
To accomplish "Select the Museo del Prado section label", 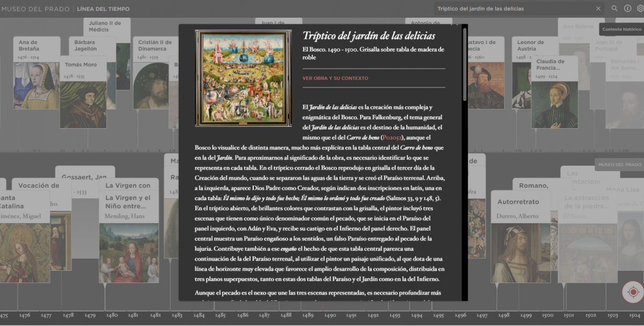I will 619,165.
